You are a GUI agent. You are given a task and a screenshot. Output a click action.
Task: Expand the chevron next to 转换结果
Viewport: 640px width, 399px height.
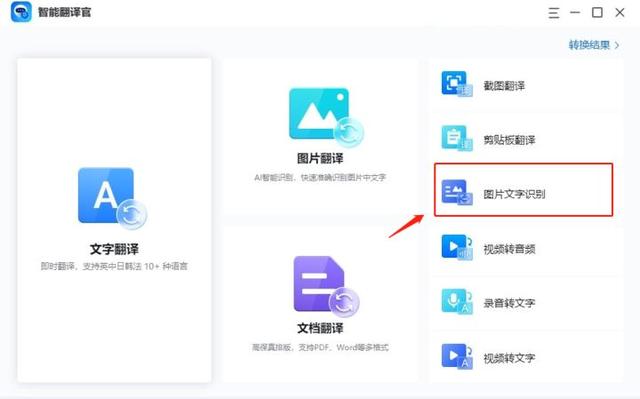coord(617,45)
